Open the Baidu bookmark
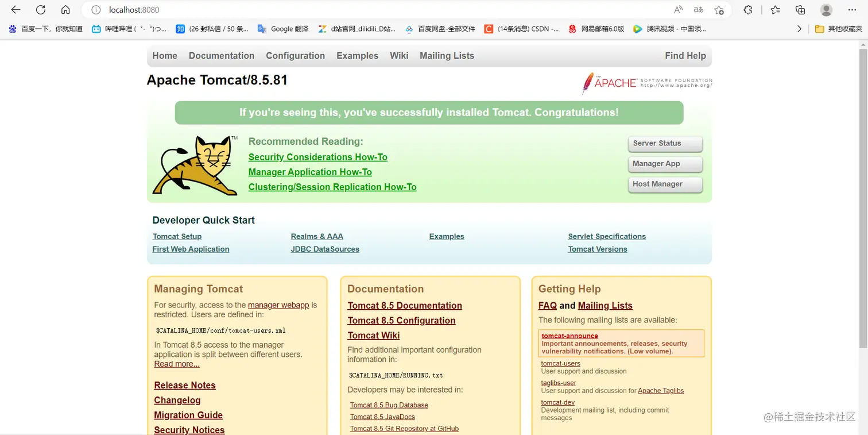Image resolution: width=868 pixels, height=435 pixels. (46, 29)
